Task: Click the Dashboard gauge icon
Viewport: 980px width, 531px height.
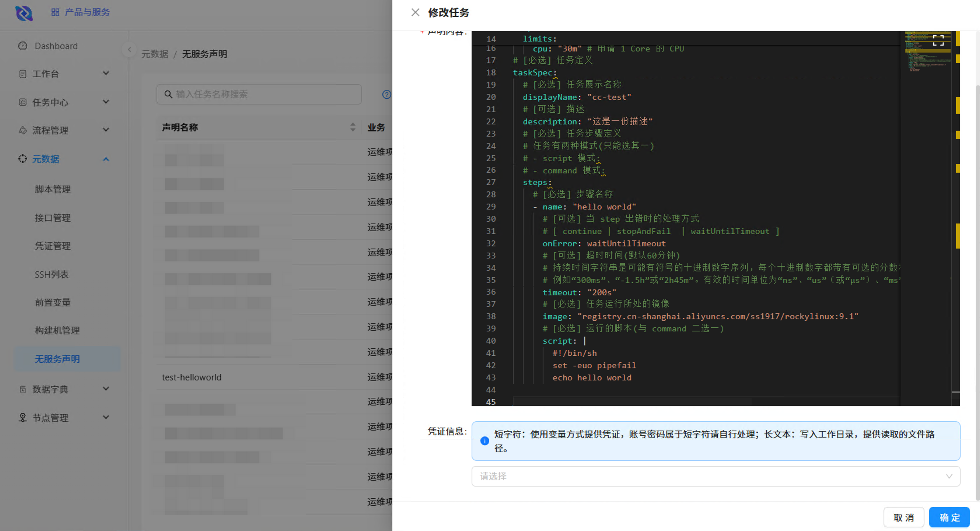Action: (x=23, y=46)
